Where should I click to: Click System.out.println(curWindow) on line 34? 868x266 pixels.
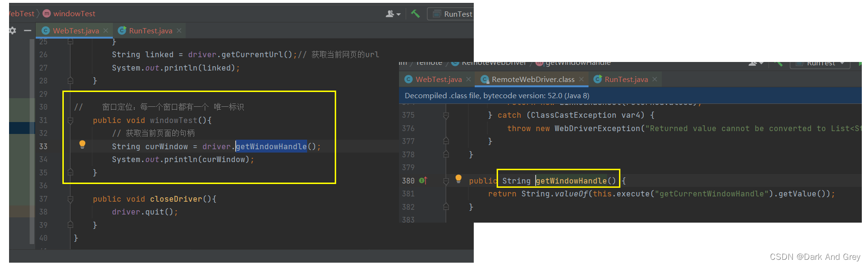pyautogui.click(x=183, y=159)
